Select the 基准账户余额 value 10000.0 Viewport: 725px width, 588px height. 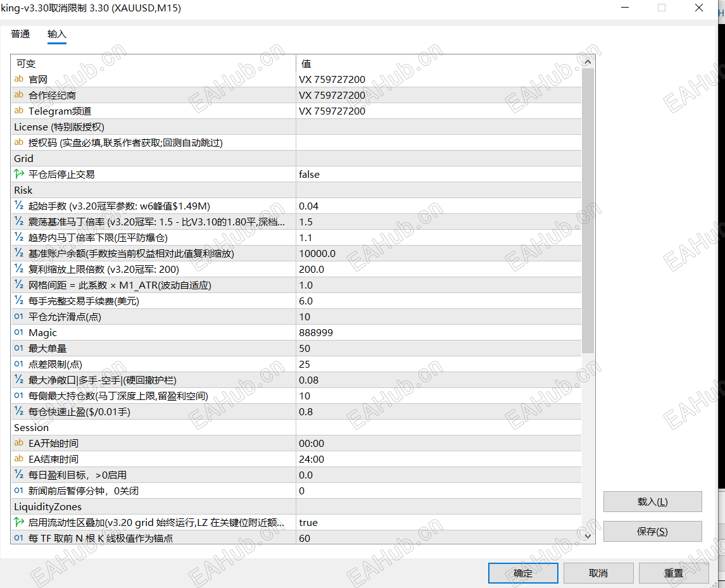438,253
